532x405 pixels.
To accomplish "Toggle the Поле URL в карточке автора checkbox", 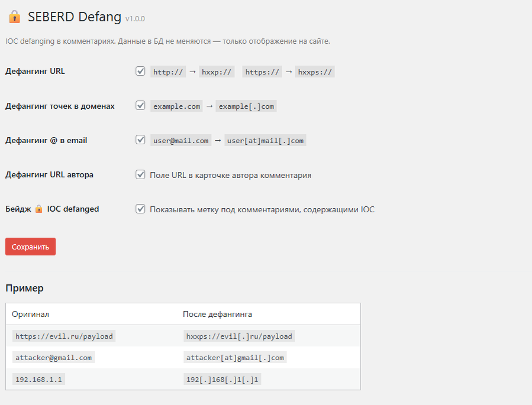I will coord(140,175).
